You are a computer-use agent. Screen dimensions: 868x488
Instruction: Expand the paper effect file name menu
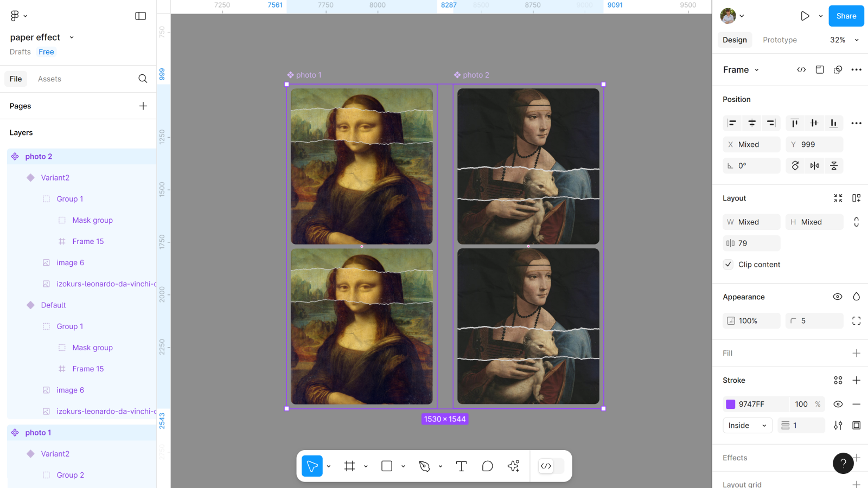72,37
